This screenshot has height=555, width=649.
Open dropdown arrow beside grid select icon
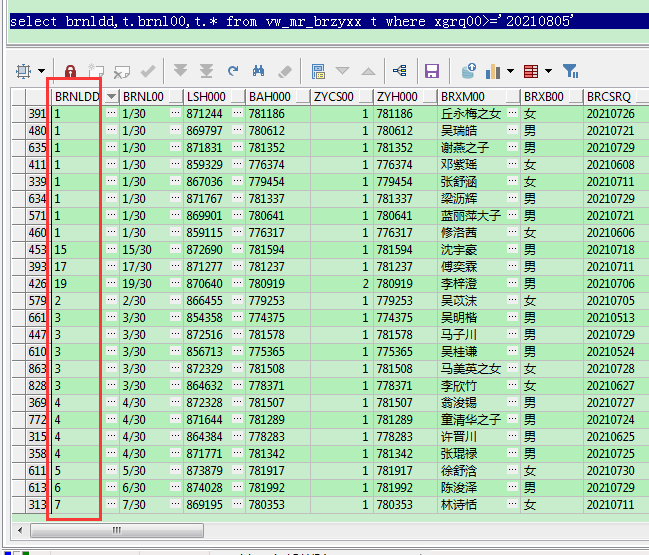pos(41,71)
